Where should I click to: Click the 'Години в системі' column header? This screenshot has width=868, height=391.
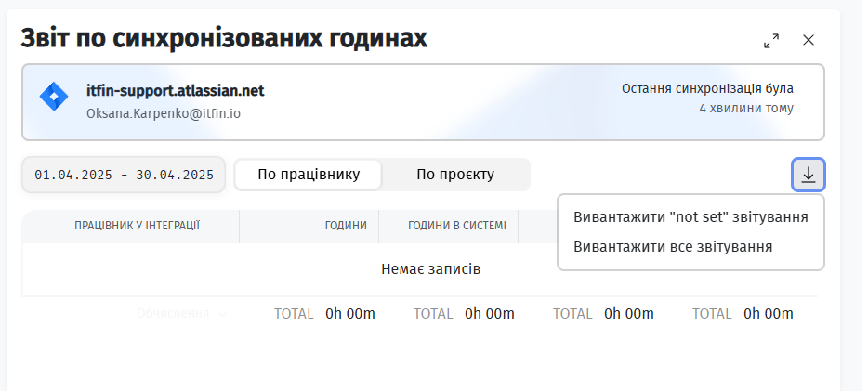(x=456, y=226)
